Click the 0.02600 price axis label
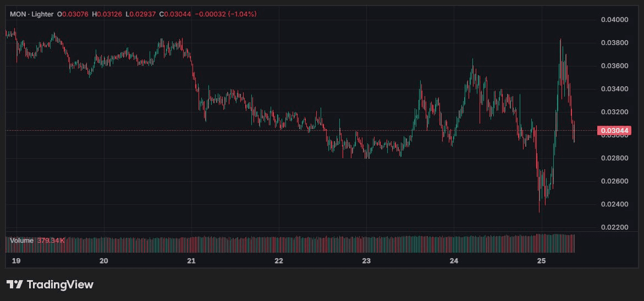 coord(614,181)
